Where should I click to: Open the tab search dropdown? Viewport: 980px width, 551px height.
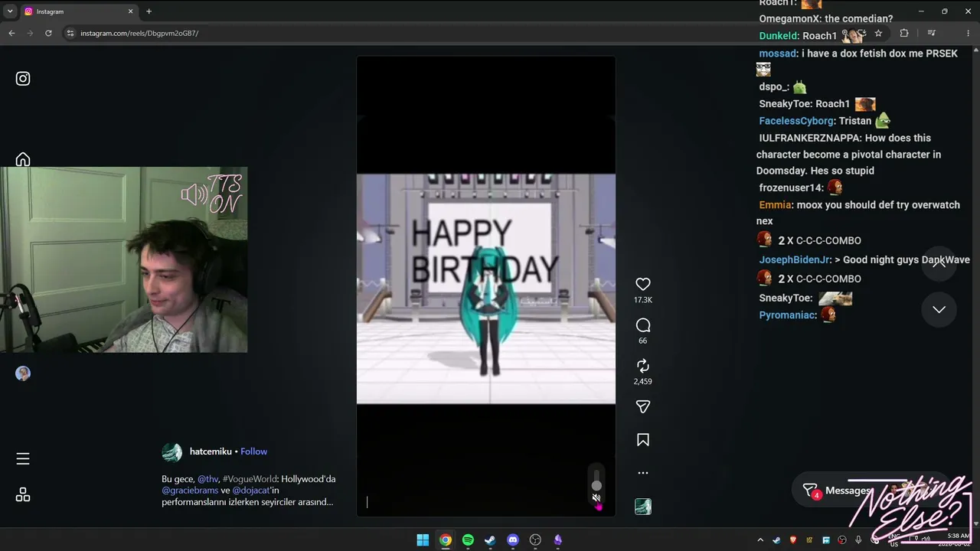point(10,11)
